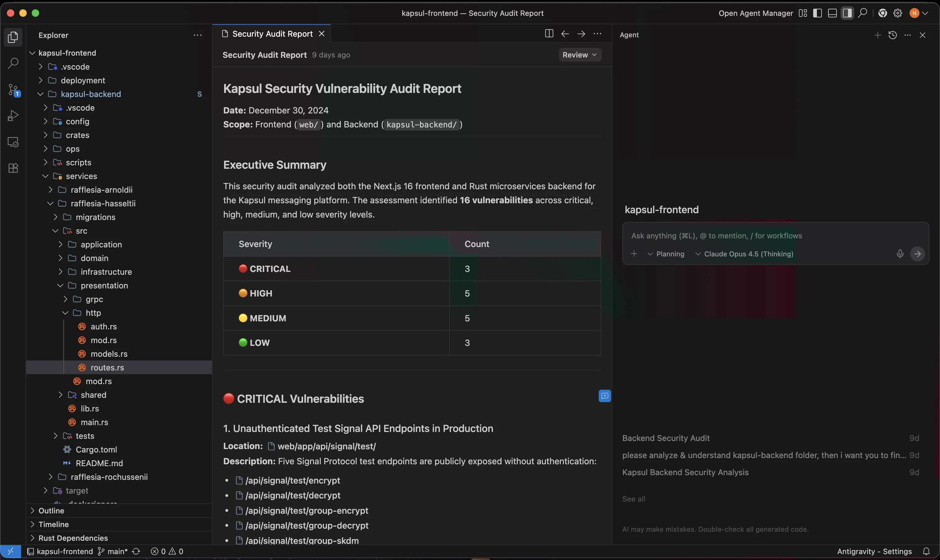Select the Security Audit Report tab
This screenshot has height=560, width=940.
[x=272, y=34]
